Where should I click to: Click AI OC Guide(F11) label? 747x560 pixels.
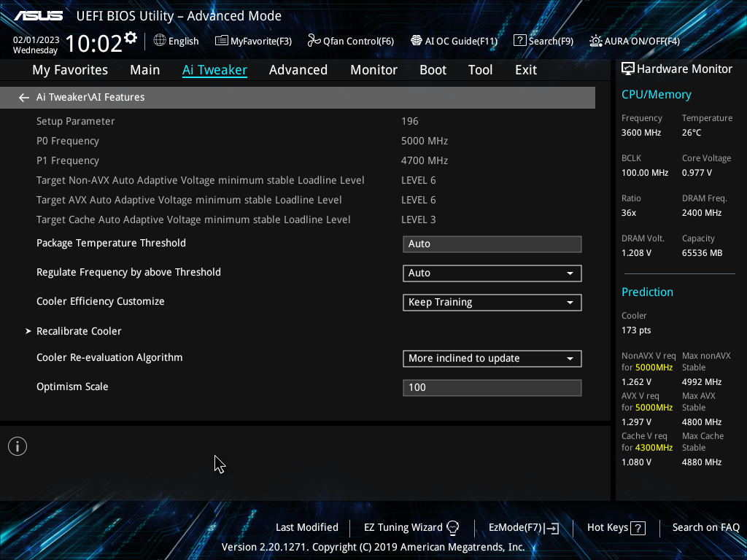461,41
